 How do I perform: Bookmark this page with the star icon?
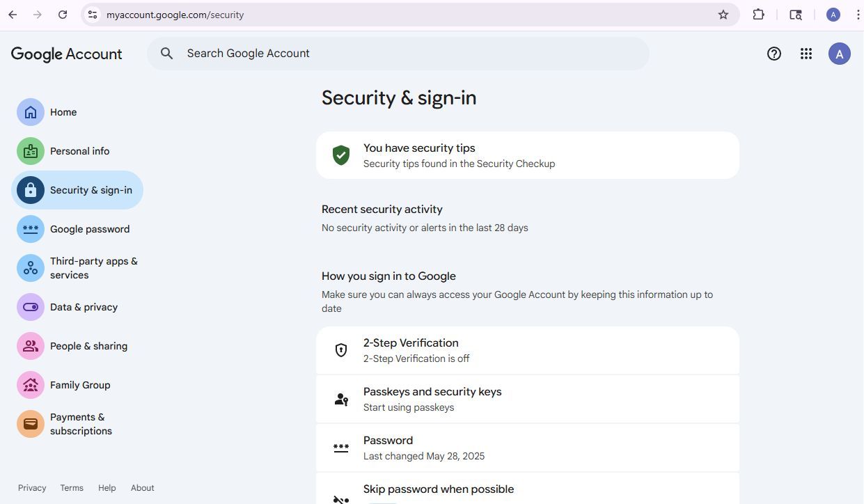pos(723,15)
